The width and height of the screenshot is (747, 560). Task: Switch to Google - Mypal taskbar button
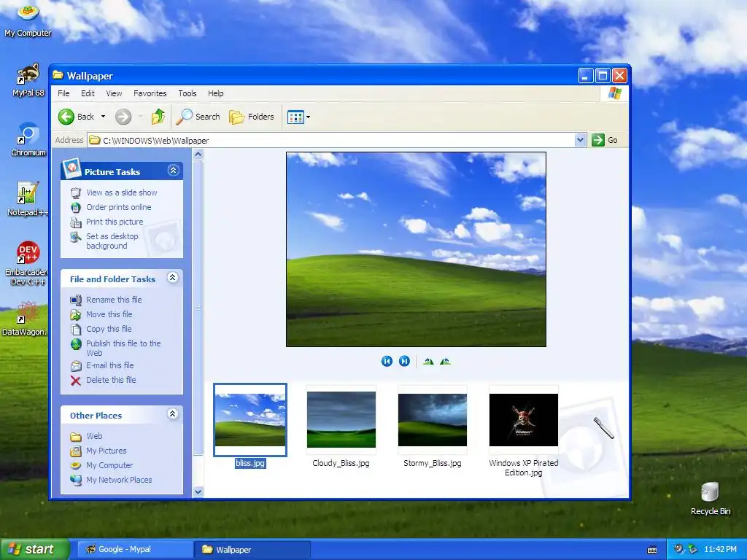134,549
